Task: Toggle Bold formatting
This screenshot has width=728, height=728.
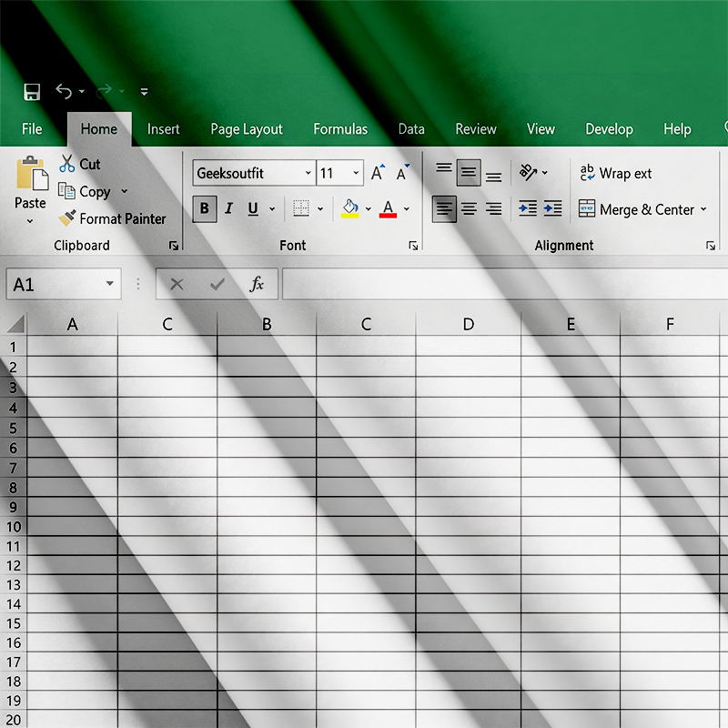Action: (x=204, y=209)
